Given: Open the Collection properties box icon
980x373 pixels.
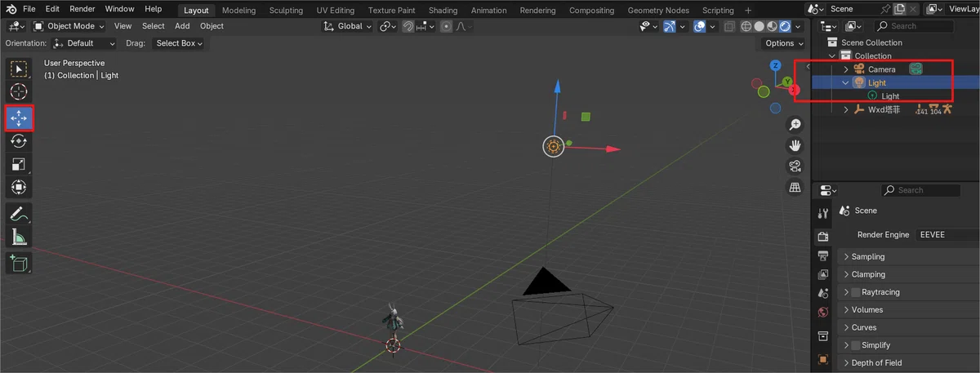Looking at the screenshot, I should pyautogui.click(x=823, y=336).
